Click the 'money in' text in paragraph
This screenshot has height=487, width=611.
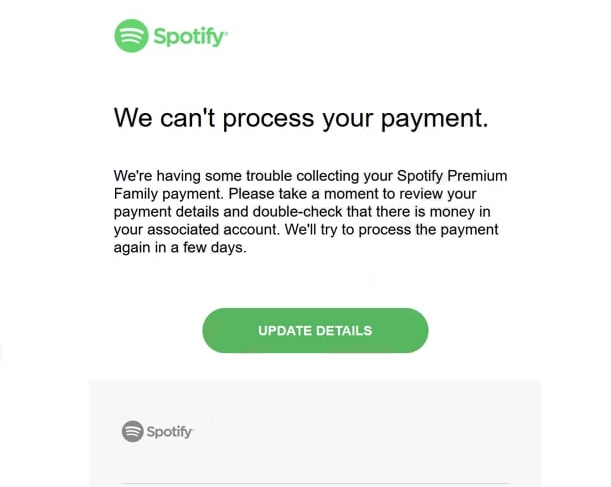coord(460,212)
